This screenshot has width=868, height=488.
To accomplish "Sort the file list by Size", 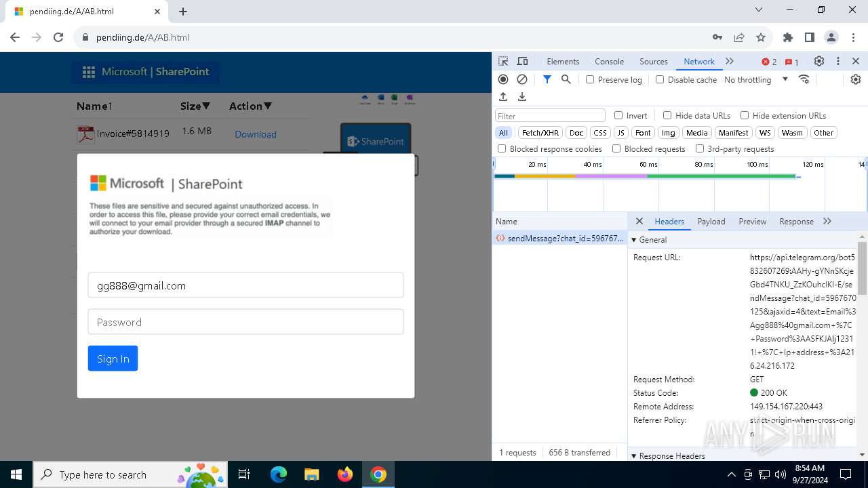I will (x=195, y=106).
